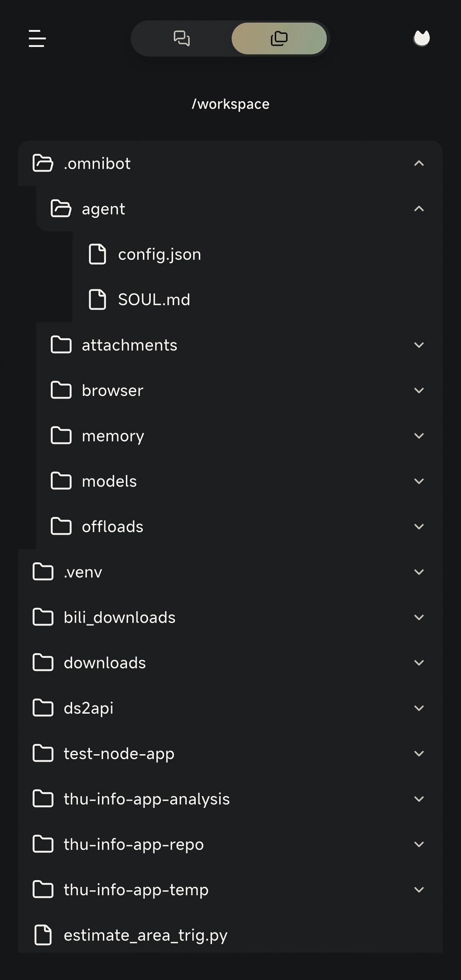Screen dimensions: 461x980
Task: Click the .venv folder icon
Action: coord(43,572)
